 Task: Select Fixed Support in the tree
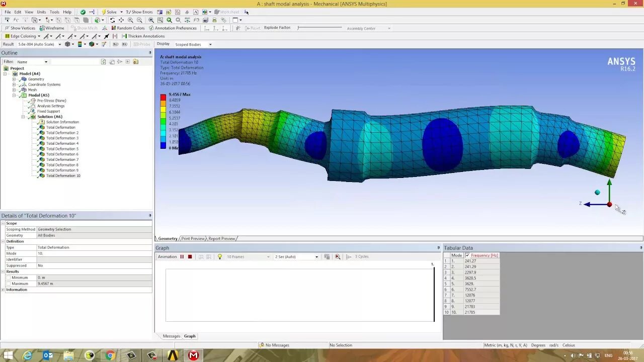click(49, 111)
